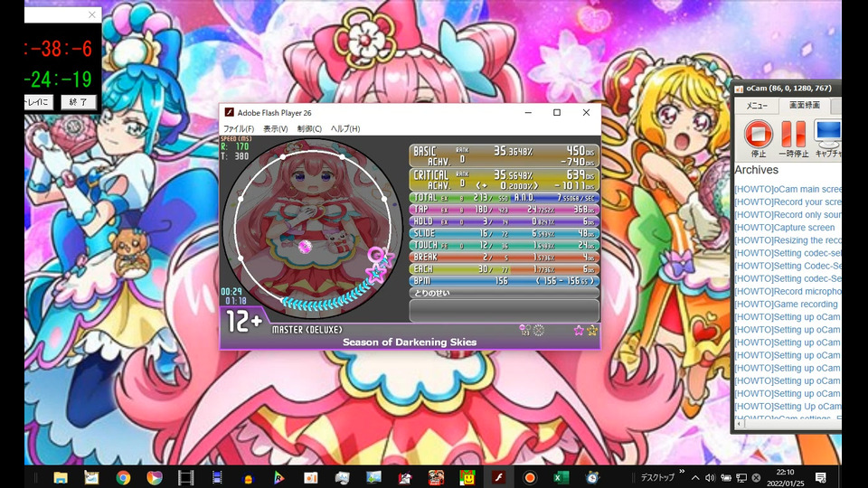This screenshot has width=868, height=488.
Task: Click the 終了 button in timer window
Action: 78,102
